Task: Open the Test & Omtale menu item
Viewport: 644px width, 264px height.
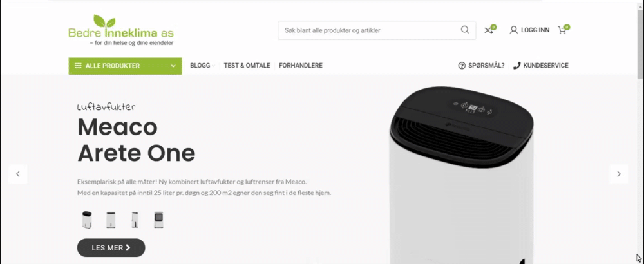Action: 247,66
